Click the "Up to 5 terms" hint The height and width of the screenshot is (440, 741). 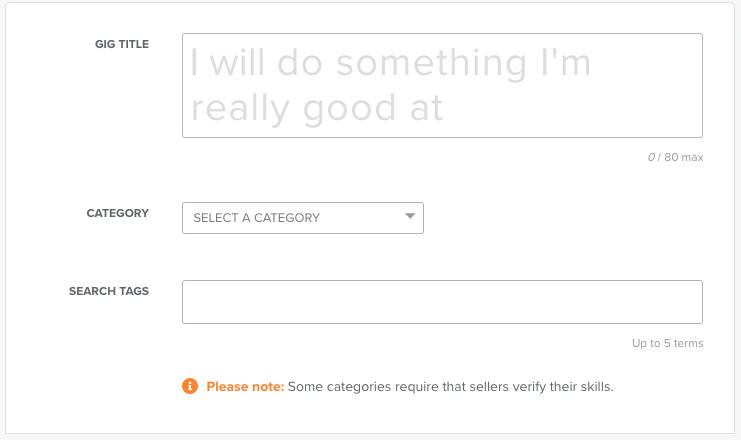(667, 343)
